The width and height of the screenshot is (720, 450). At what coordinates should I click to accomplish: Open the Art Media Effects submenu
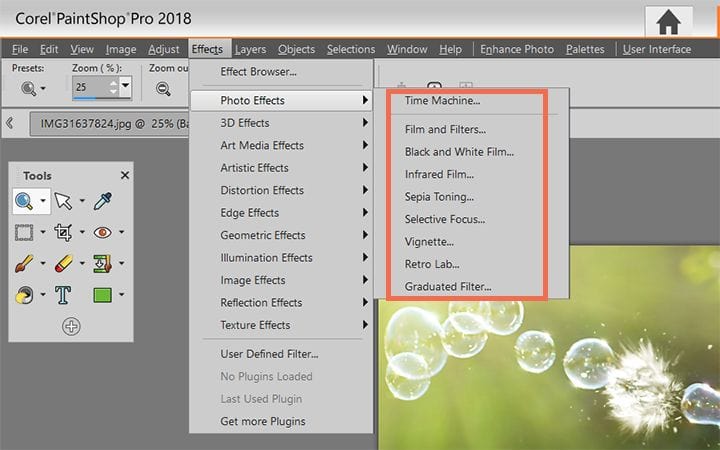[x=281, y=145]
